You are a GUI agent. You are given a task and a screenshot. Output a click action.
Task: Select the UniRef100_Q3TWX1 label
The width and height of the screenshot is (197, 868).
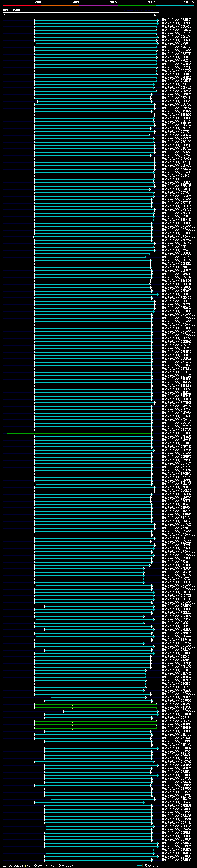click(x=177, y=443)
